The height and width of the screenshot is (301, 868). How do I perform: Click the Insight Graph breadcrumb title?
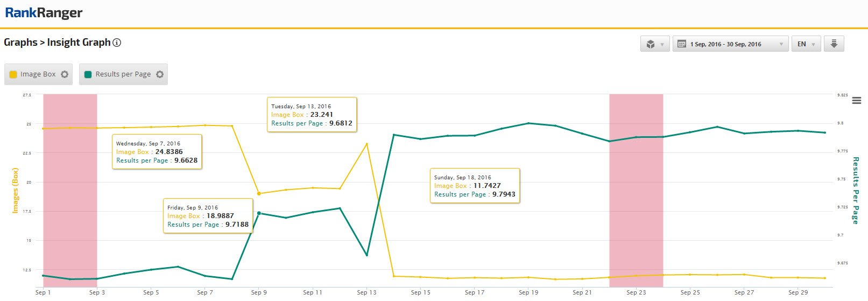pyautogui.click(x=79, y=43)
